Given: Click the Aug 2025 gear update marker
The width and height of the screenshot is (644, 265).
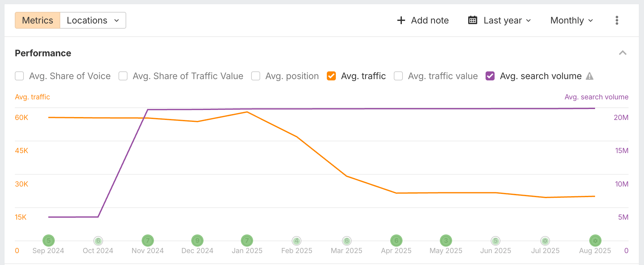Looking at the screenshot, I should coord(595,241).
